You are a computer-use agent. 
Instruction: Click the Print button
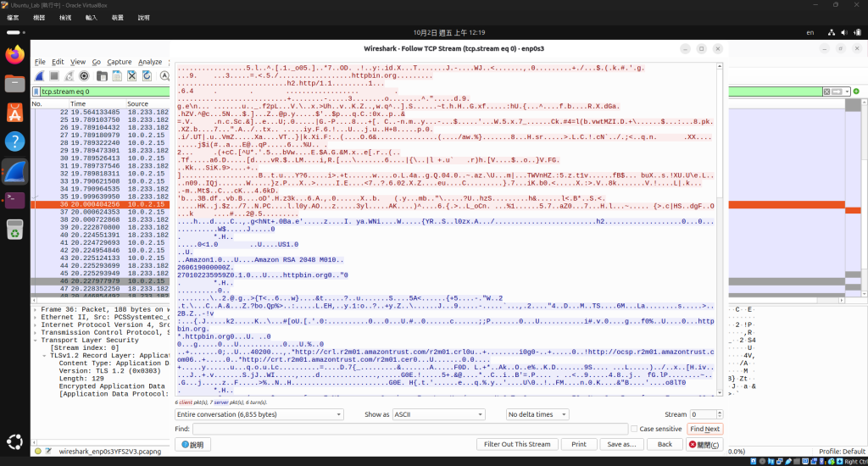[579, 445]
